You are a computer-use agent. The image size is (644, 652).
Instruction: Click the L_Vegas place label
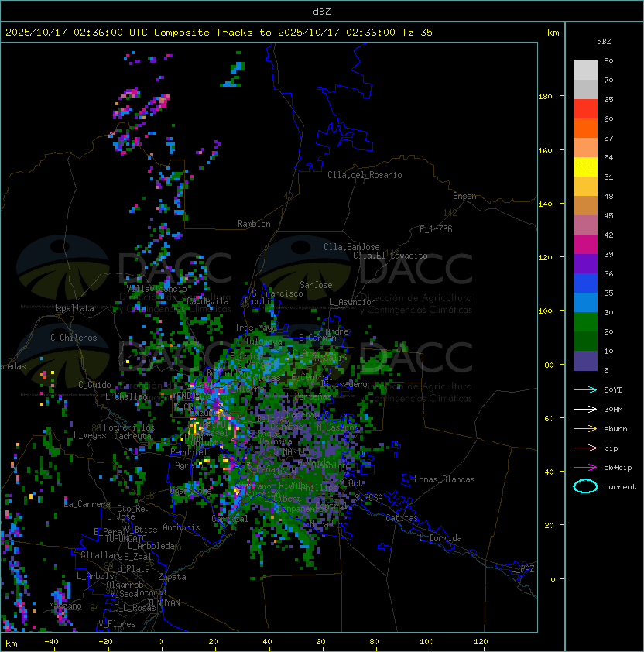(x=90, y=435)
